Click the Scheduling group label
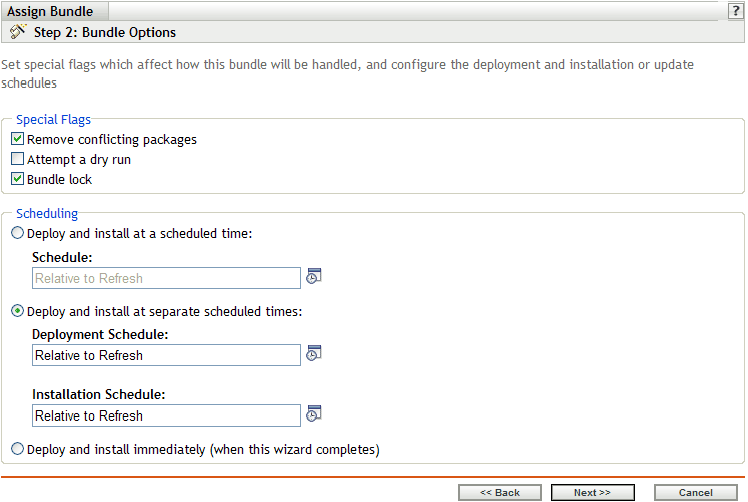The height and width of the screenshot is (502, 748). tap(47, 213)
